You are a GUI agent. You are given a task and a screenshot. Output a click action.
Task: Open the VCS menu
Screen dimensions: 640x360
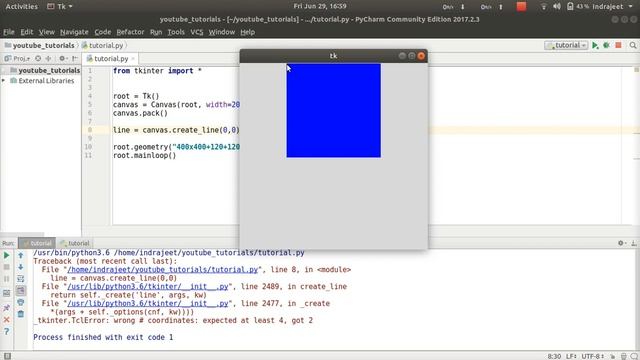pos(197,32)
